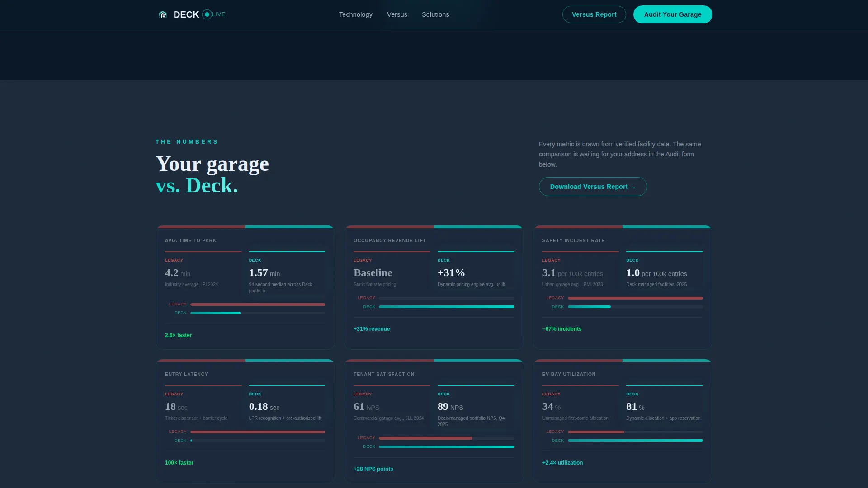Click the 3.1 per 100k entries value

573,273
